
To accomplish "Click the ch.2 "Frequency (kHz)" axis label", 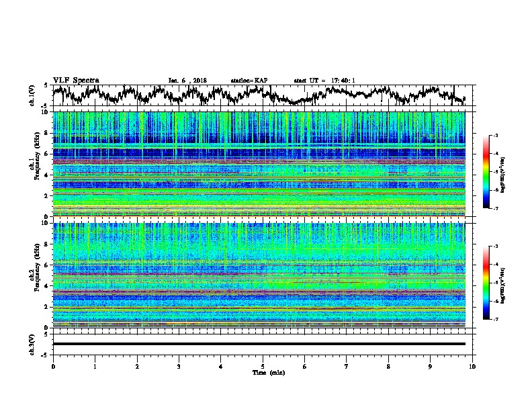I will pos(37,267).
